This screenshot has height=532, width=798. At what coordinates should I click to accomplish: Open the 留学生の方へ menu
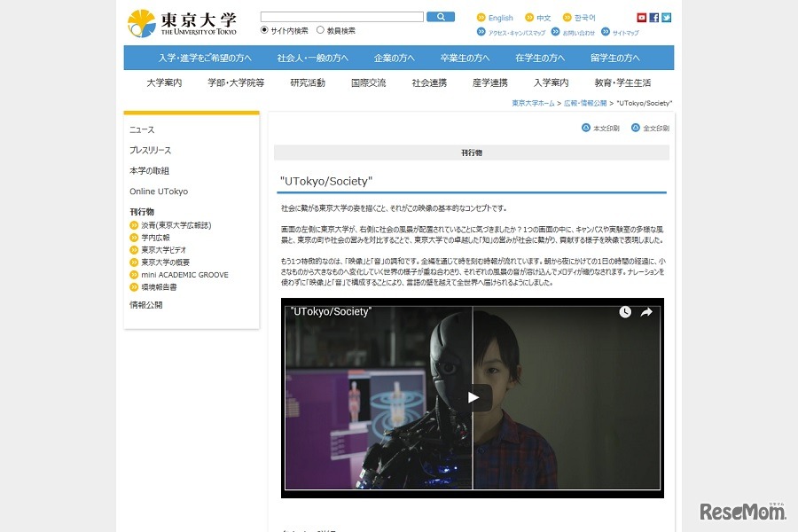614,58
